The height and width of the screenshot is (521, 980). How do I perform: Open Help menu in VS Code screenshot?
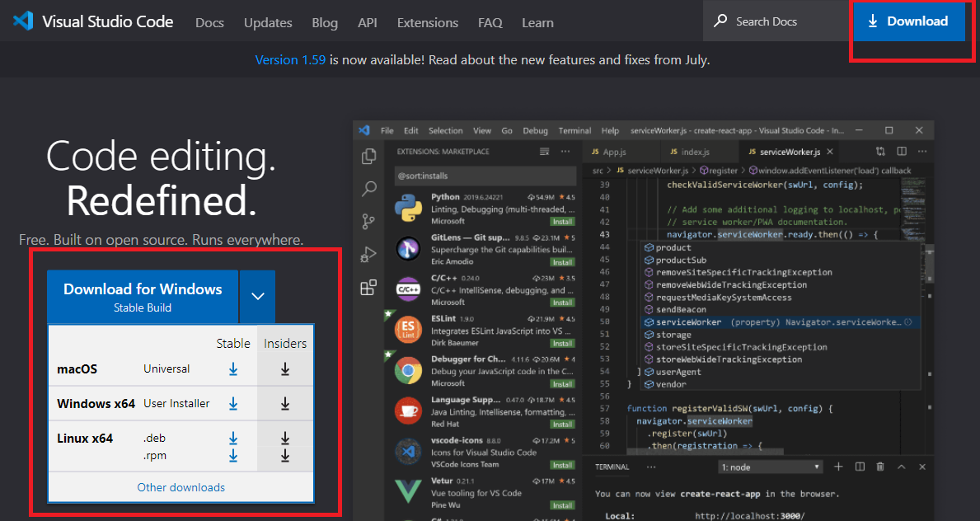610,131
